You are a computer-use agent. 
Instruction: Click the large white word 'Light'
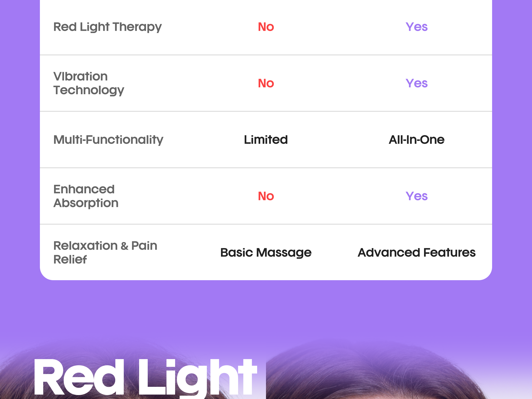197,377
